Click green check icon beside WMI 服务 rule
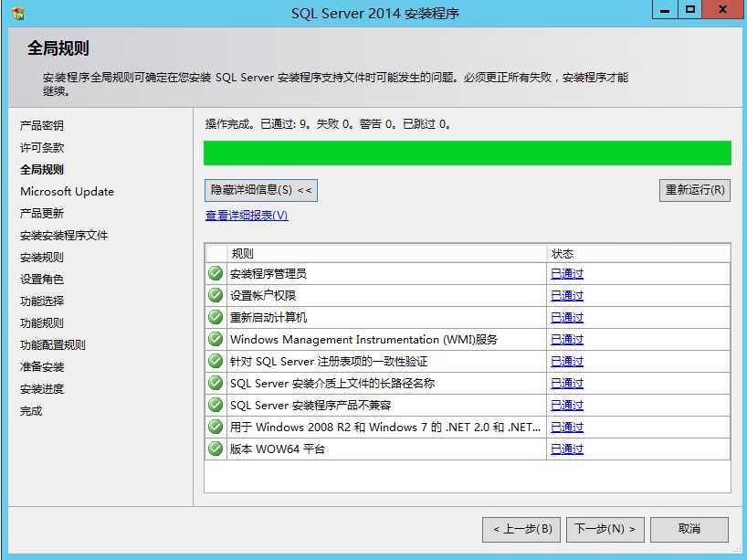Image resolution: width=747 pixels, height=560 pixels. coord(216,339)
